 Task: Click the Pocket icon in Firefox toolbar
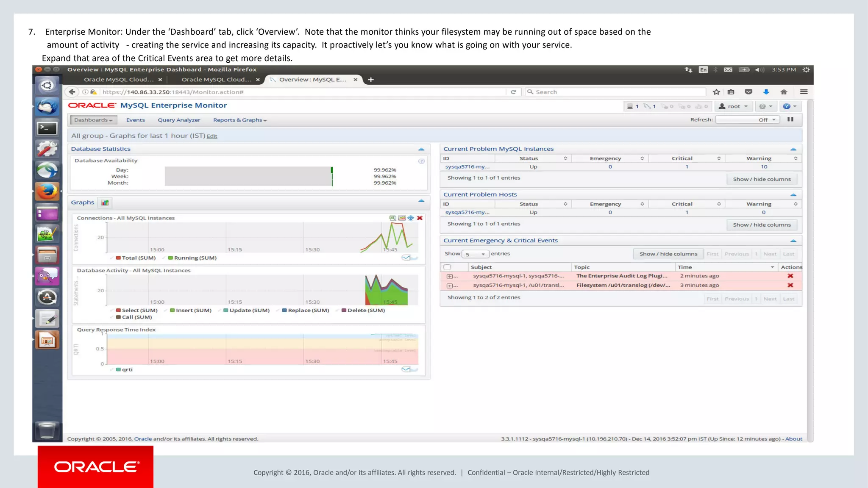click(748, 92)
